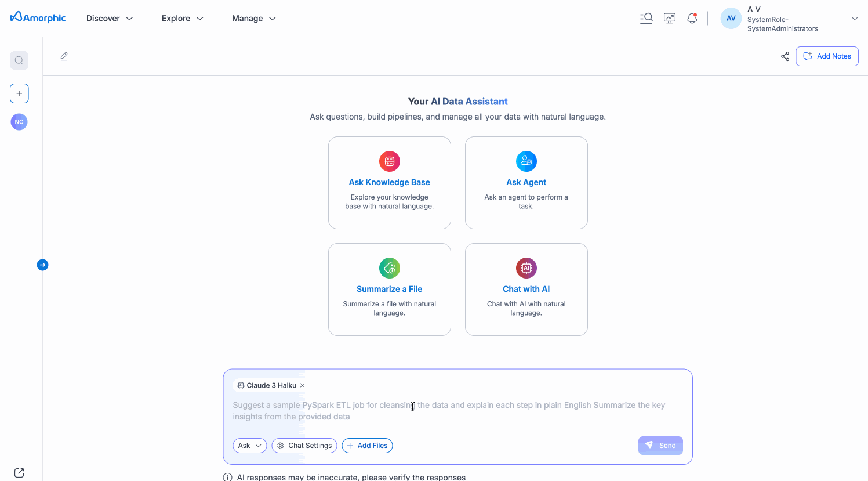Open the Explore menu
The width and height of the screenshot is (868, 481).
pyautogui.click(x=182, y=19)
